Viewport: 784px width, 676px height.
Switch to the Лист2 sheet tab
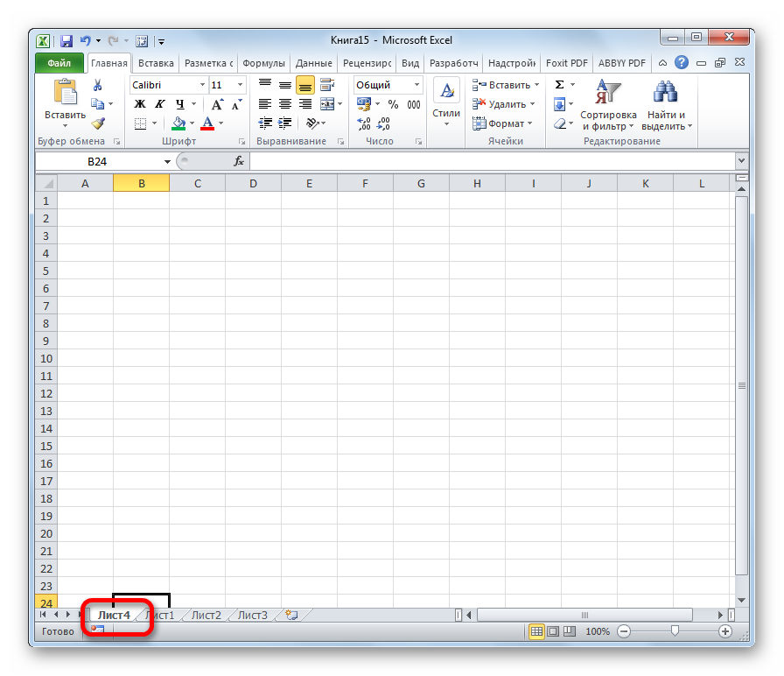point(206,616)
